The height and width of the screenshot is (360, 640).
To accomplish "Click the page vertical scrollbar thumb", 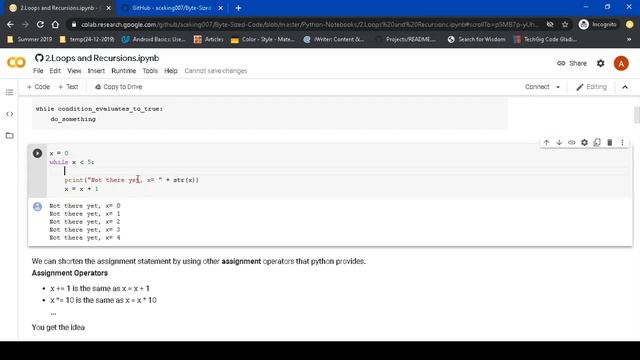I will click(x=637, y=114).
